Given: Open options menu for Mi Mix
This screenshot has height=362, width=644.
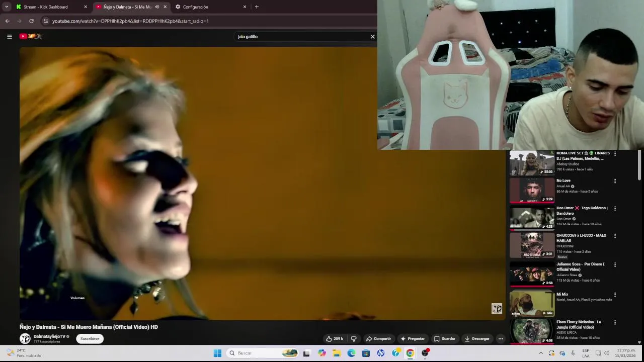Looking at the screenshot, I should pos(615,295).
